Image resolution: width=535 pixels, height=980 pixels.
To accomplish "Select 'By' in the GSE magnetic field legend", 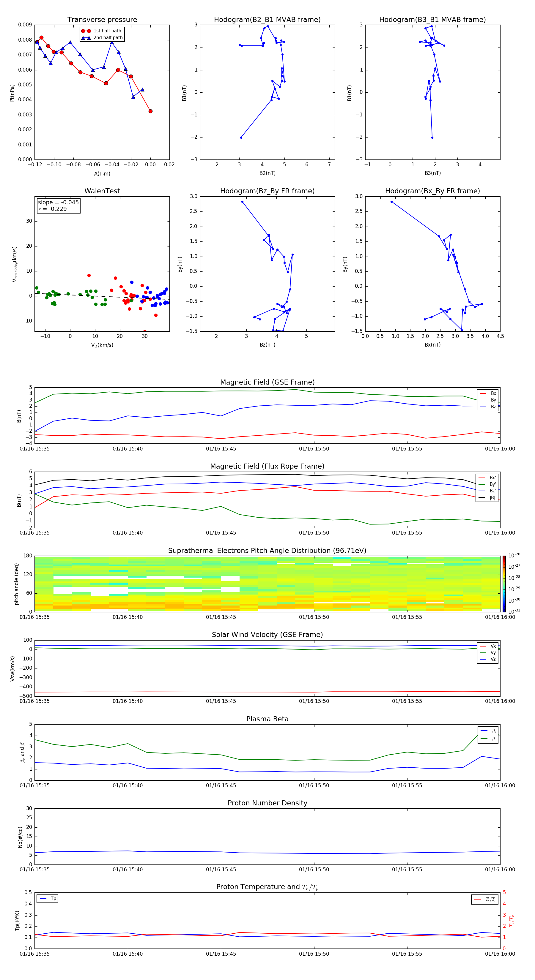I will coord(488,400).
